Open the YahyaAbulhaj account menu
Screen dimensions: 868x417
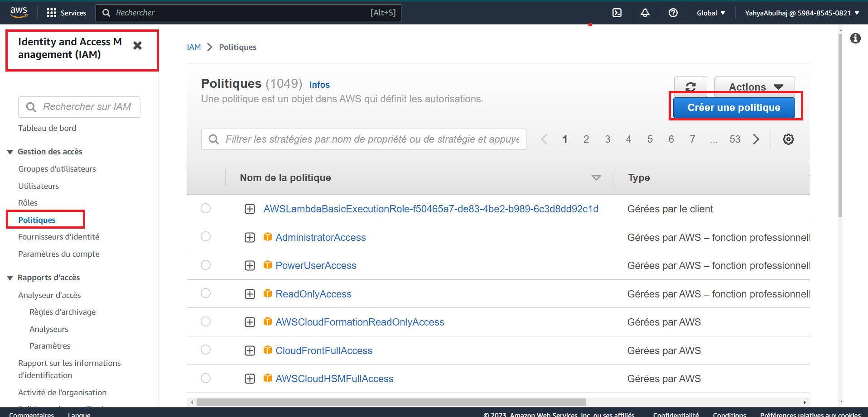[802, 13]
